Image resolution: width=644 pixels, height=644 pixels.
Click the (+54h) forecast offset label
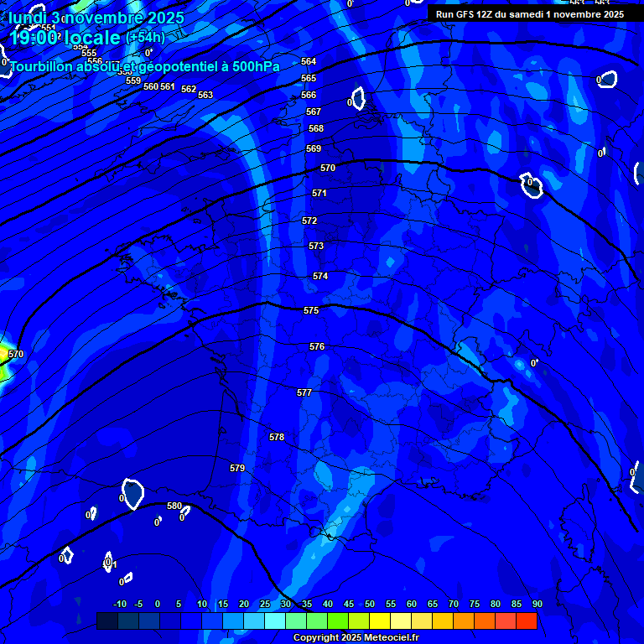coord(146,38)
